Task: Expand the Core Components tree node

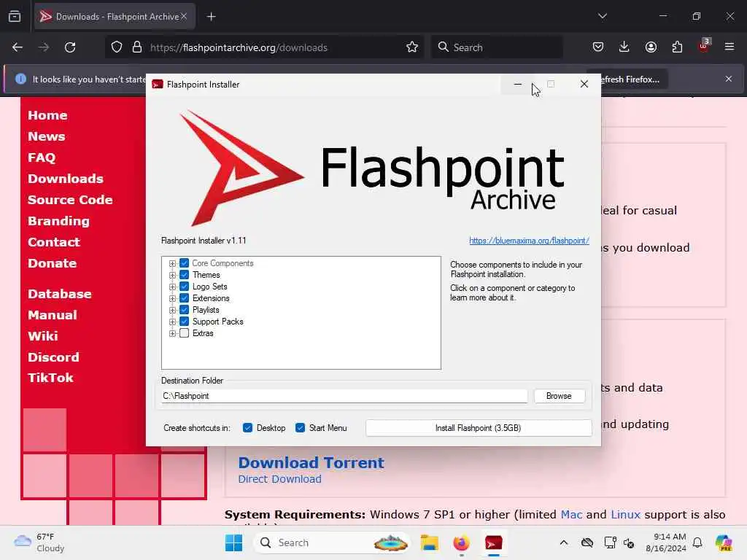Action: 172,263
